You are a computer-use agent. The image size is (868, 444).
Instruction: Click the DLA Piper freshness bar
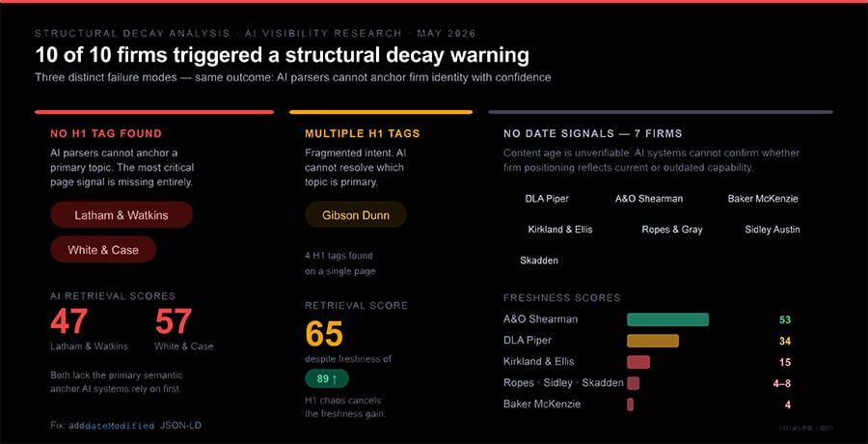(653, 341)
